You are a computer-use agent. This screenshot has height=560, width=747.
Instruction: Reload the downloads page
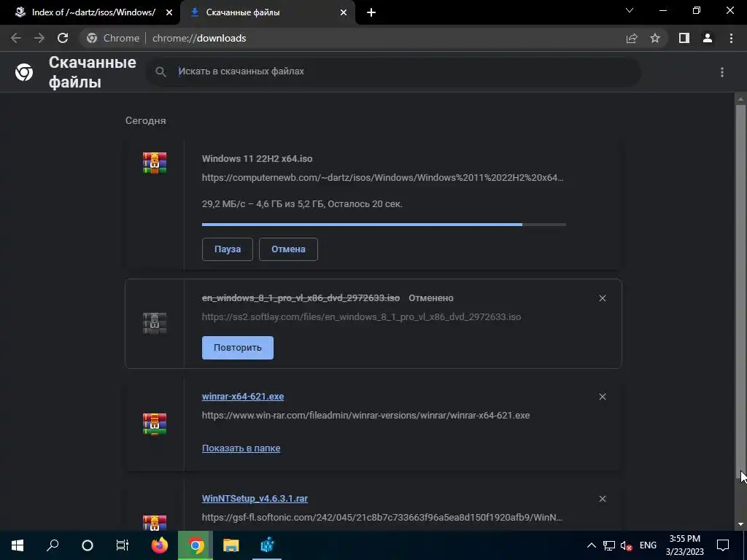63,38
